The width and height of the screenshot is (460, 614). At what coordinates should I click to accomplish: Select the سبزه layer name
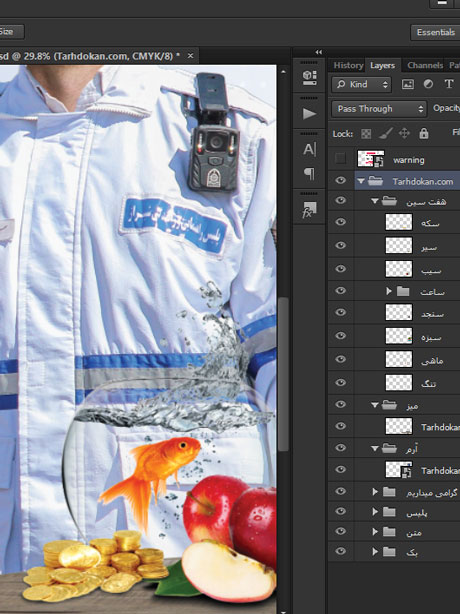431,338
